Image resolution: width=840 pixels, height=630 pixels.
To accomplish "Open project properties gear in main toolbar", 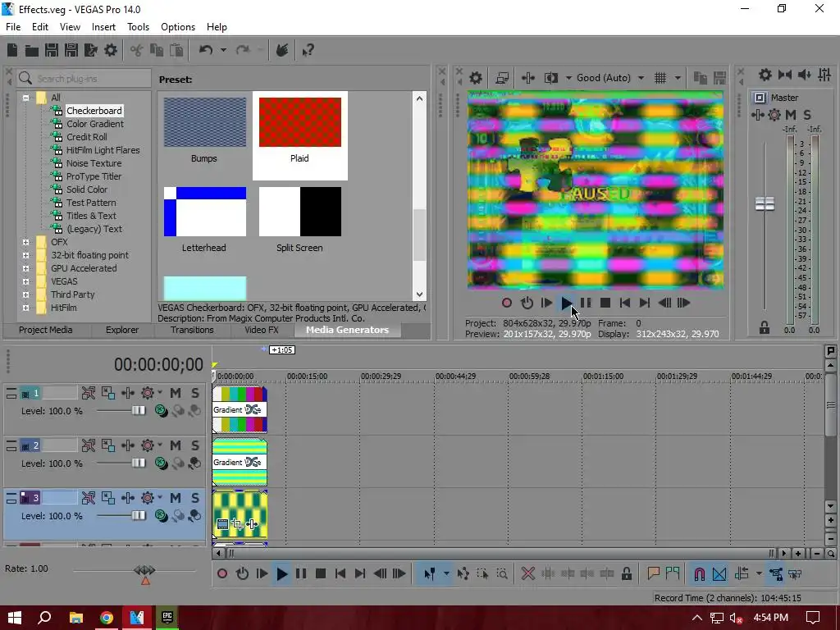I will tap(111, 50).
